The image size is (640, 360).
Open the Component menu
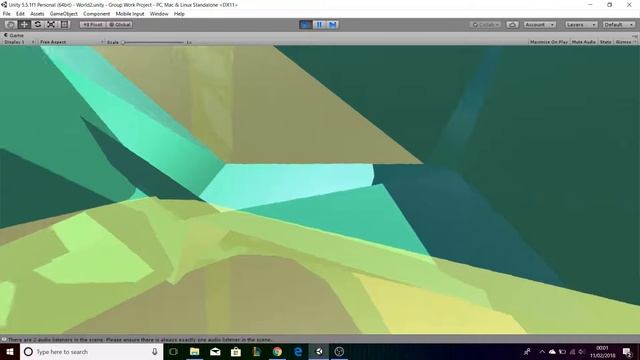point(97,14)
